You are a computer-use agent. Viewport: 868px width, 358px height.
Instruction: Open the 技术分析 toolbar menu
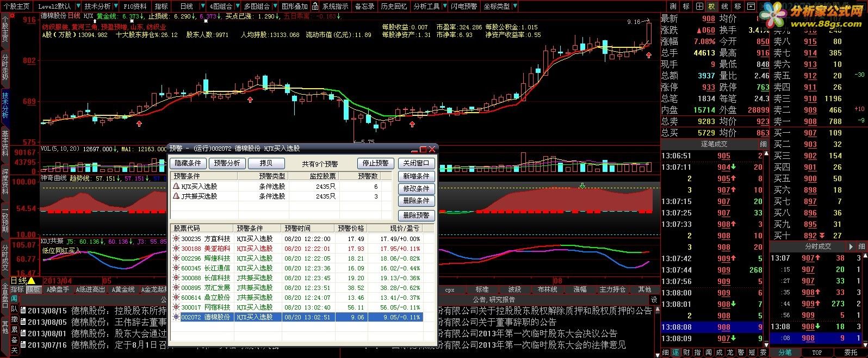97,6
